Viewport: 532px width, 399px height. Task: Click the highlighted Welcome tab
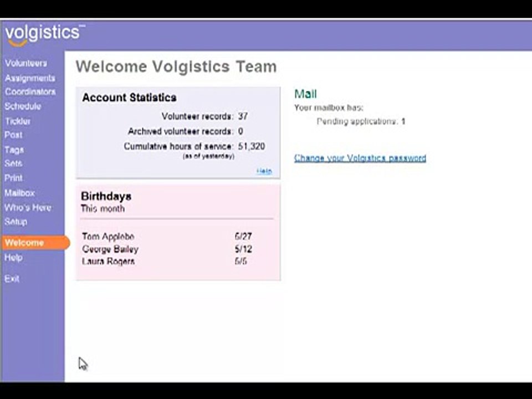click(35, 243)
